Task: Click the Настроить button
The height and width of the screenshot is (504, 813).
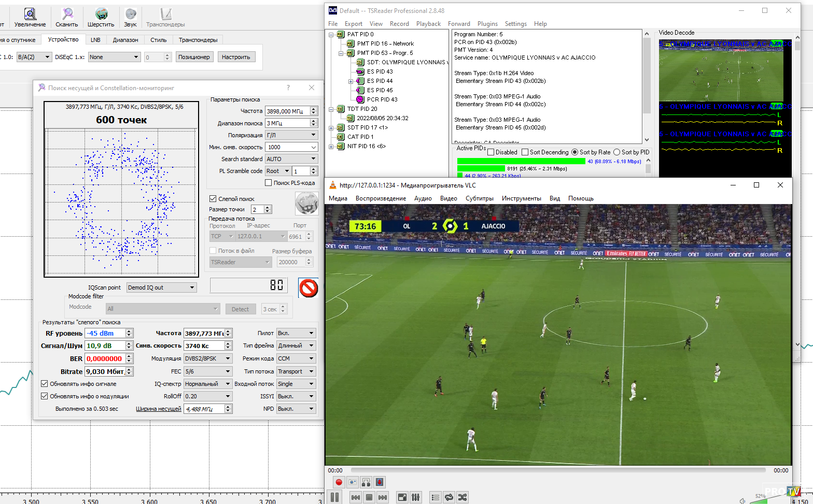Action: (x=236, y=57)
